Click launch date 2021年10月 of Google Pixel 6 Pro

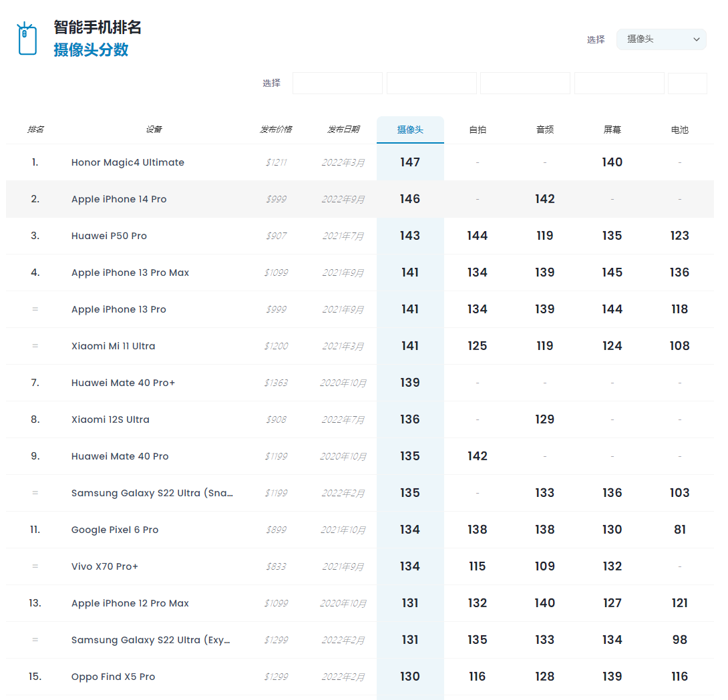point(343,530)
